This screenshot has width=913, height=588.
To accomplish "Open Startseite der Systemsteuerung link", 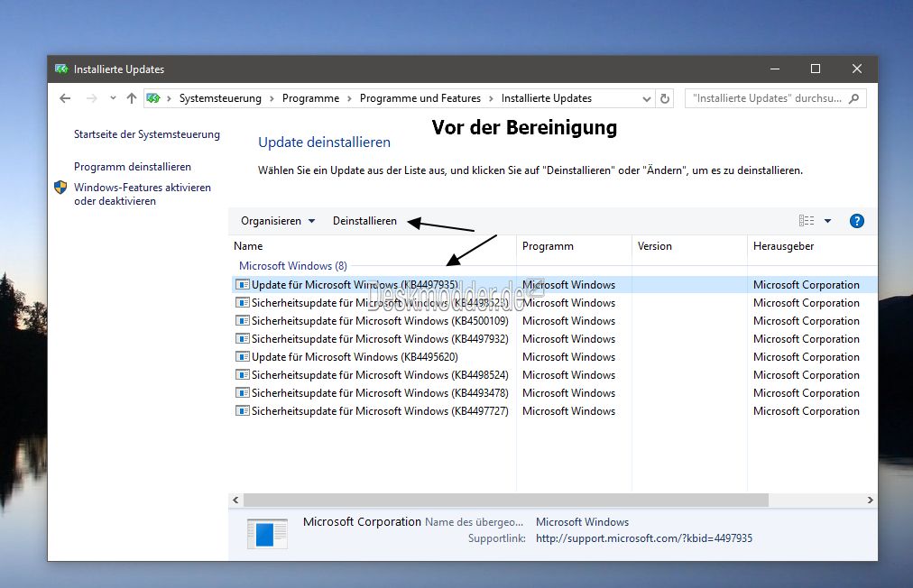I will (147, 134).
